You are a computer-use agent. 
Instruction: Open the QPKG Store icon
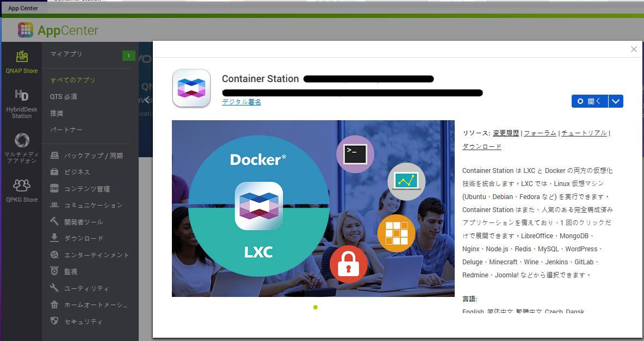point(22,185)
